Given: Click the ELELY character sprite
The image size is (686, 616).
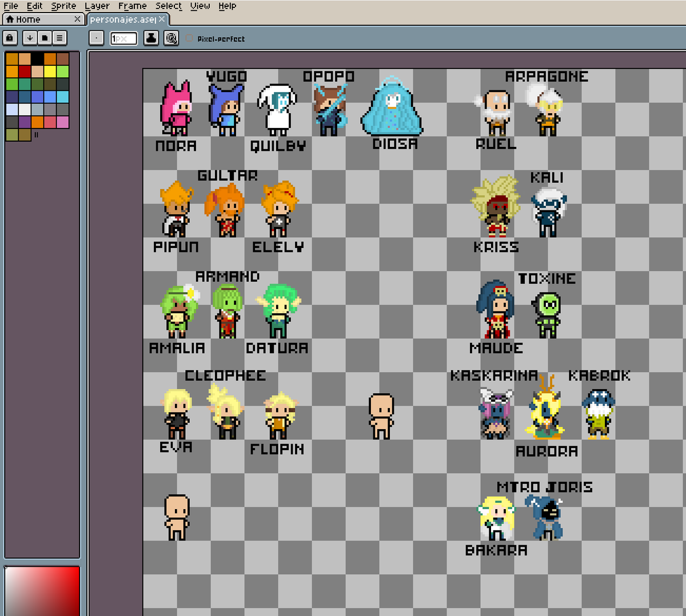Looking at the screenshot, I should tap(279, 209).
